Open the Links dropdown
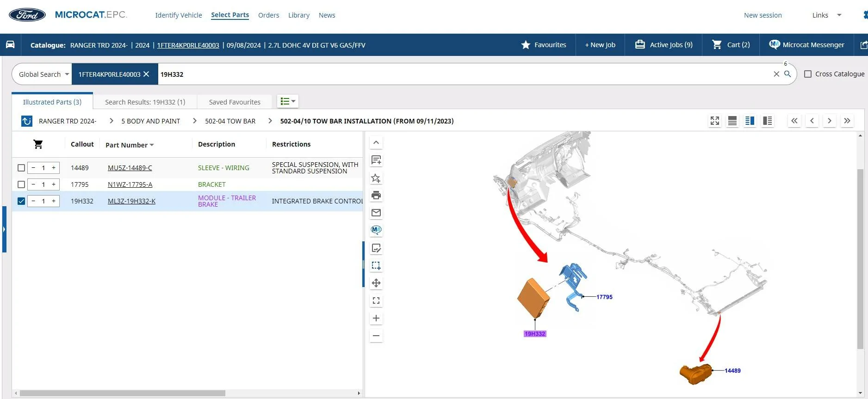This screenshot has width=868, height=399. point(827,15)
